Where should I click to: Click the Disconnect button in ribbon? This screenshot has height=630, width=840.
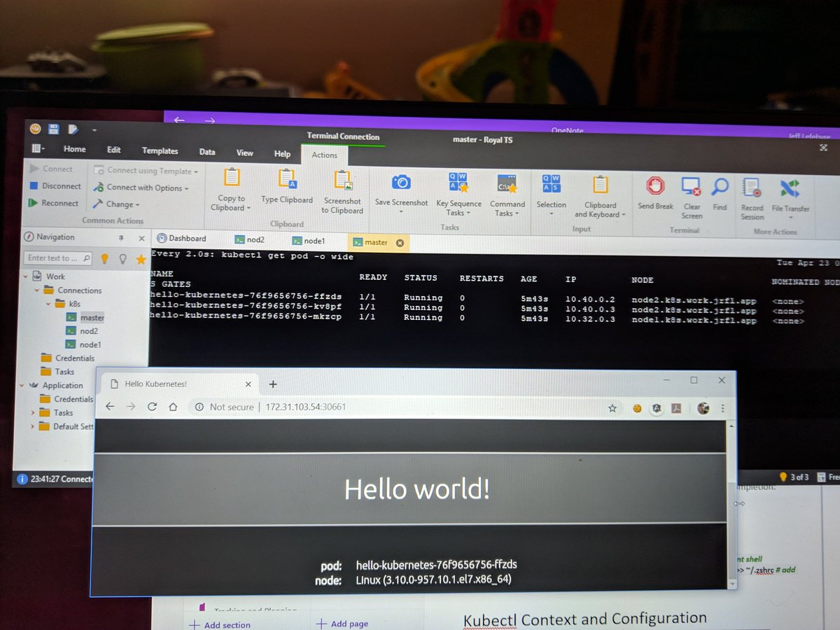point(55,186)
